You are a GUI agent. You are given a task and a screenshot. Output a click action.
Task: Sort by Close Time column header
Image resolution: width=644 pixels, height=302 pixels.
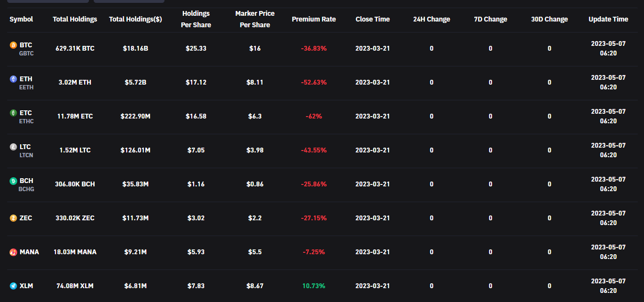372,19
